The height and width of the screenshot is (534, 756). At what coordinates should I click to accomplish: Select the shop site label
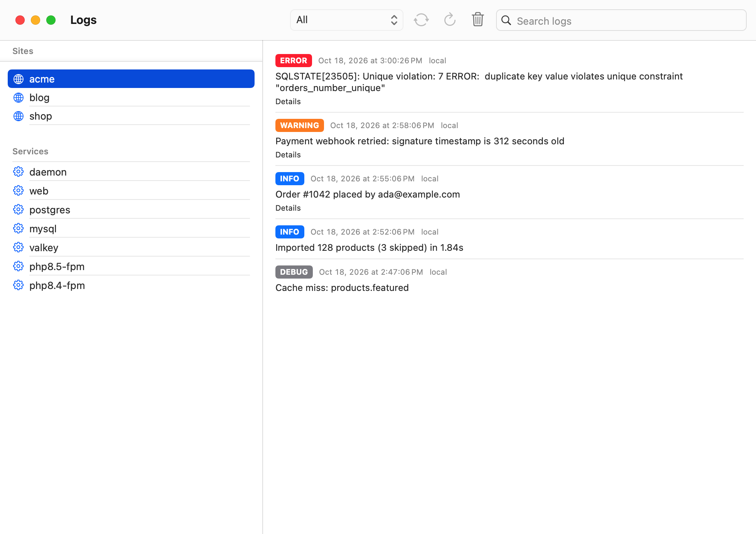[x=40, y=116]
